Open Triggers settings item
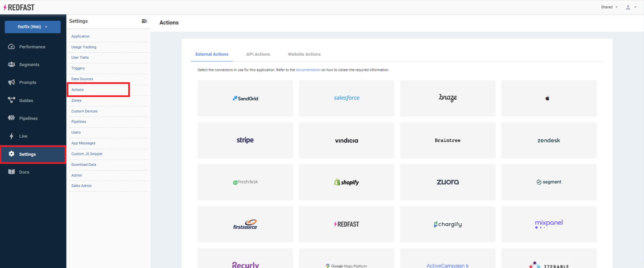The width and height of the screenshot is (644, 268). click(x=78, y=68)
